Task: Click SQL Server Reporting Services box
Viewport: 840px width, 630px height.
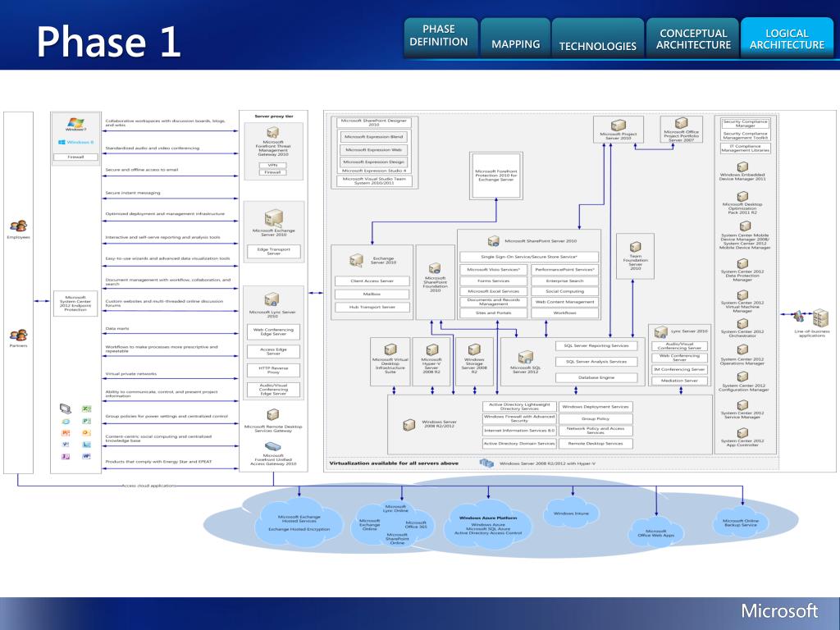Action: tap(596, 346)
